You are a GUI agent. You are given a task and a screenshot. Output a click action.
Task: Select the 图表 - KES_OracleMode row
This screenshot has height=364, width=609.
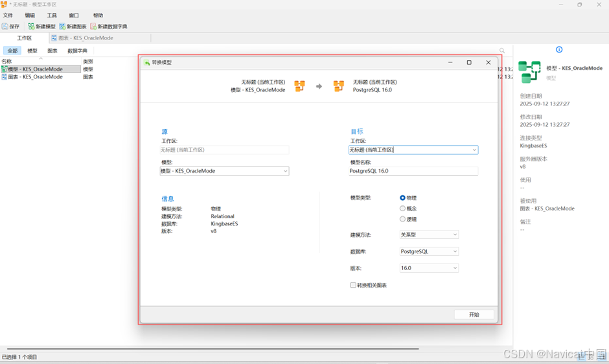[40, 77]
